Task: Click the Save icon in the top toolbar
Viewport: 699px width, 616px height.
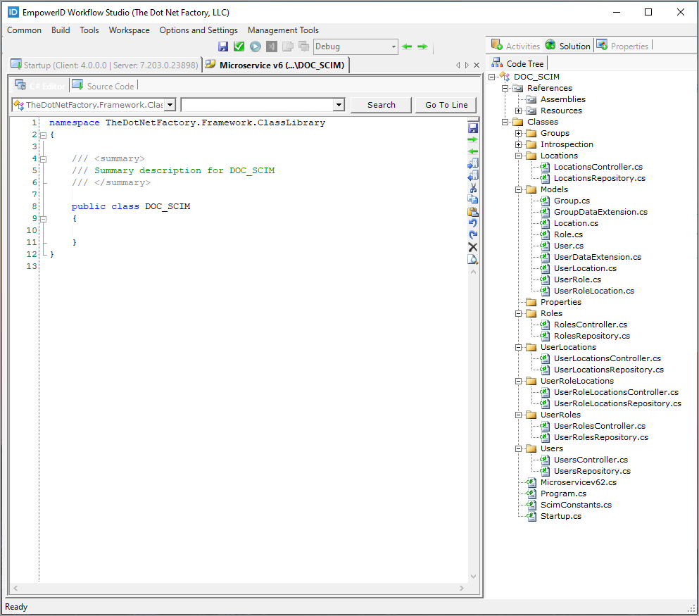Action: [223, 46]
